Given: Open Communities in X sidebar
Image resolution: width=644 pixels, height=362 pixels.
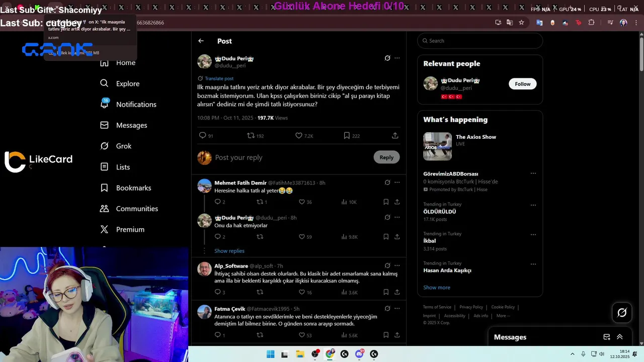Looking at the screenshot, I should click(129, 209).
